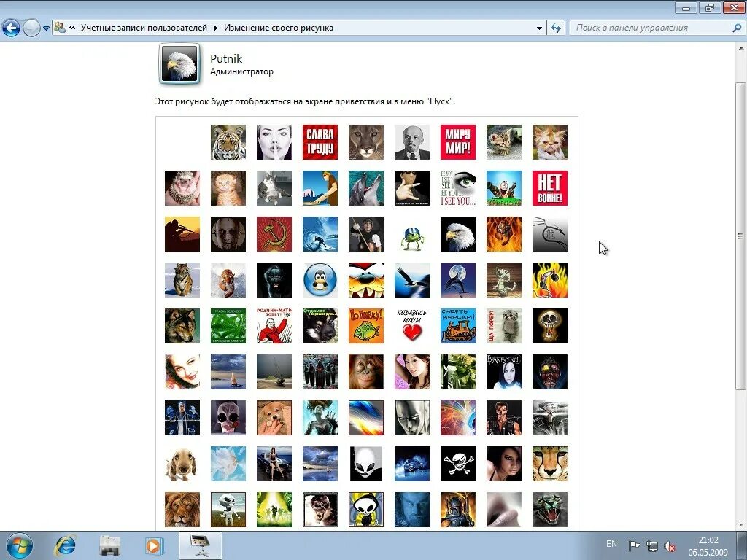Launch Internet Explorer from taskbar
Viewport: 747px width, 560px height.
(x=65, y=545)
